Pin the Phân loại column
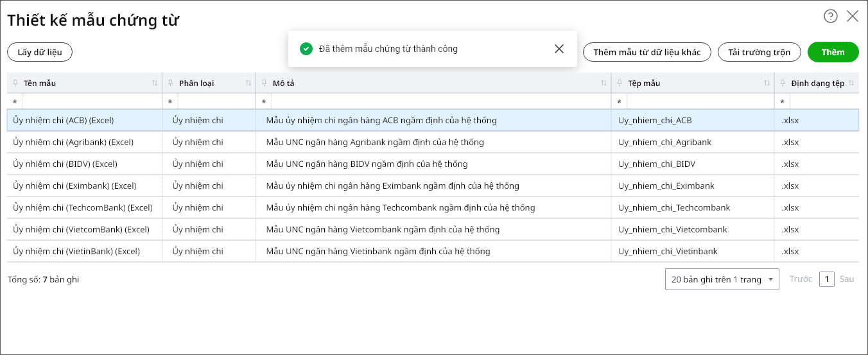 pos(171,83)
